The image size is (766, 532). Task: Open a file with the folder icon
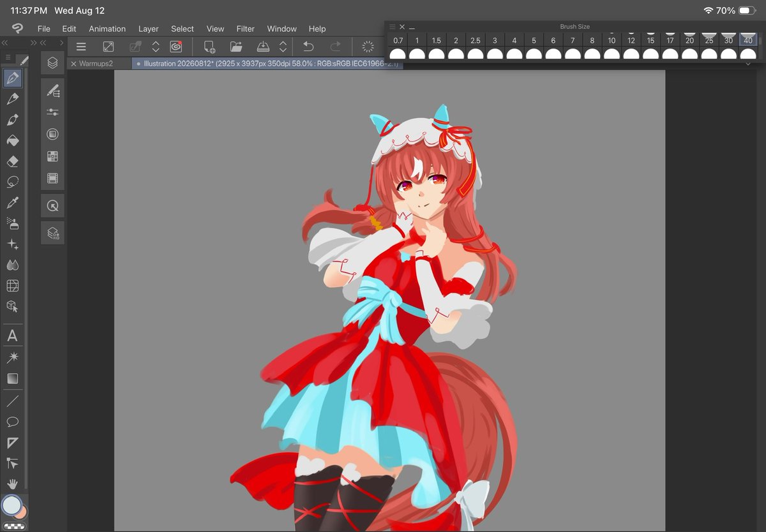pyautogui.click(x=236, y=47)
